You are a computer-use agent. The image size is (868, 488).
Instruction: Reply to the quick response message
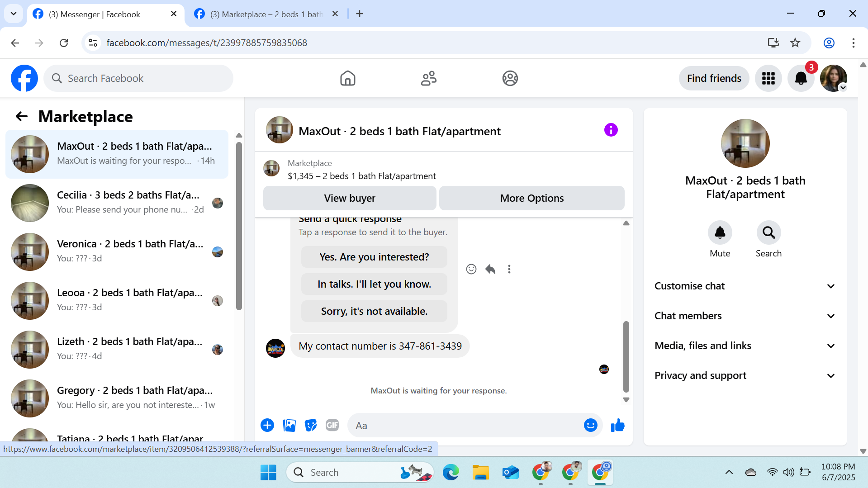coord(490,269)
